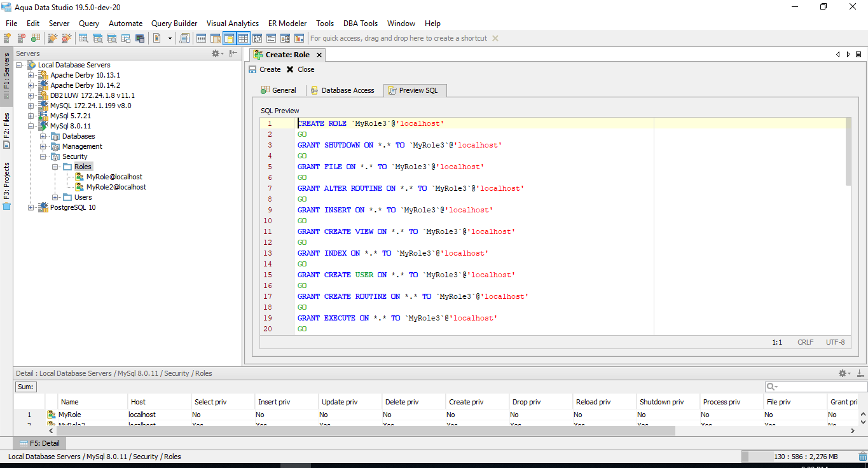The width and height of the screenshot is (868, 468).
Task: Expand the Databases folder node
Action: click(x=43, y=136)
